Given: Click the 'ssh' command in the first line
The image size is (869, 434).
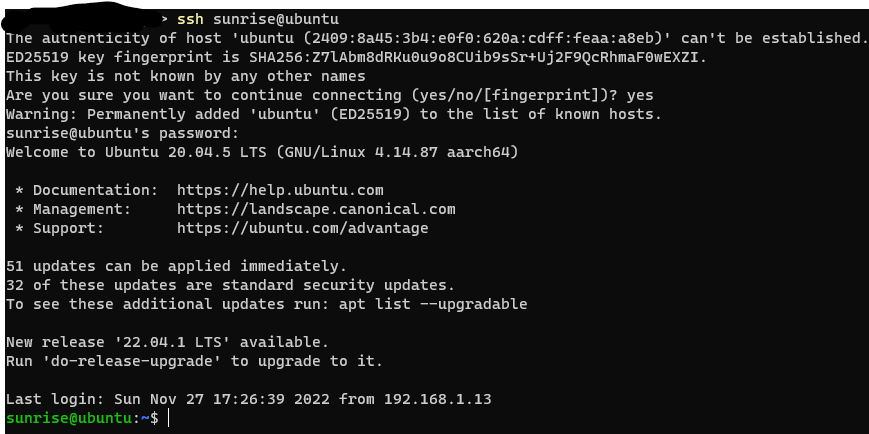Looking at the screenshot, I should click(x=190, y=19).
